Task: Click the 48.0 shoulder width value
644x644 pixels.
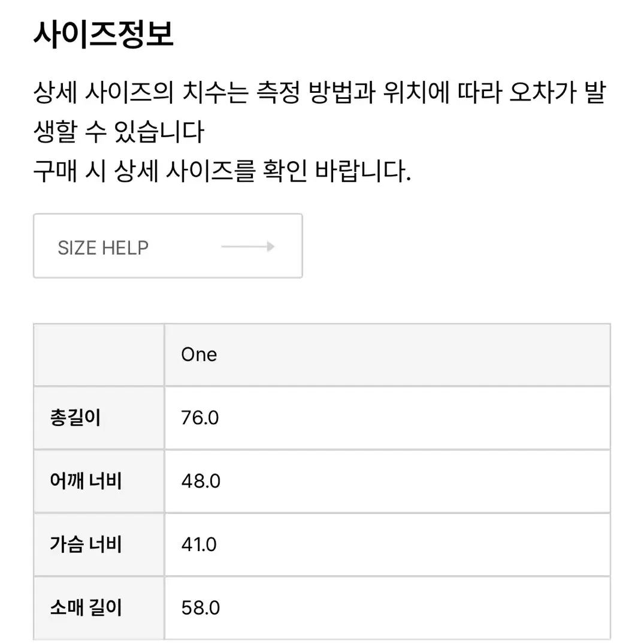Action: point(201,481)
